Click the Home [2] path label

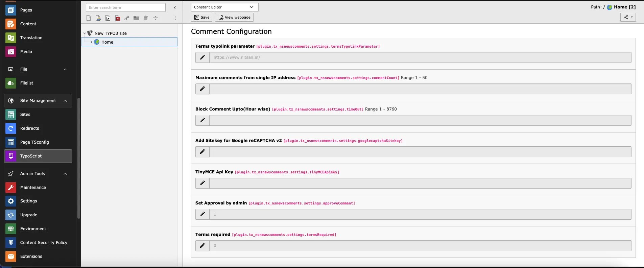pos(625,7)
